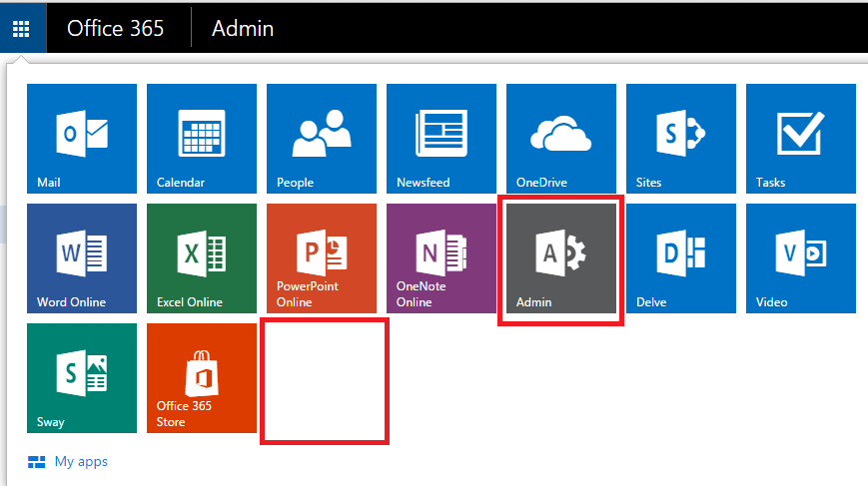868x486 pixels.
Task: Select the Admin tile
Action: click(561, 258)
